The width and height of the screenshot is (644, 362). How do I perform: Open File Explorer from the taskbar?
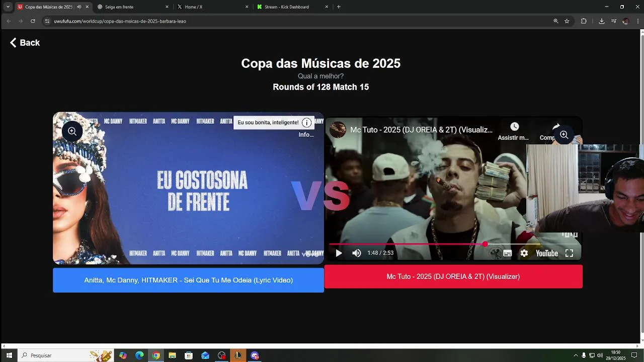tap(172, 355)
